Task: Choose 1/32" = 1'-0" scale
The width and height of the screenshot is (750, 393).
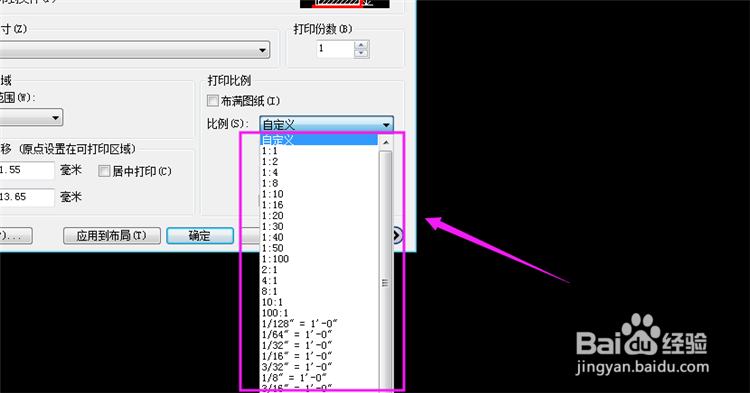Action: click(319, 346)
